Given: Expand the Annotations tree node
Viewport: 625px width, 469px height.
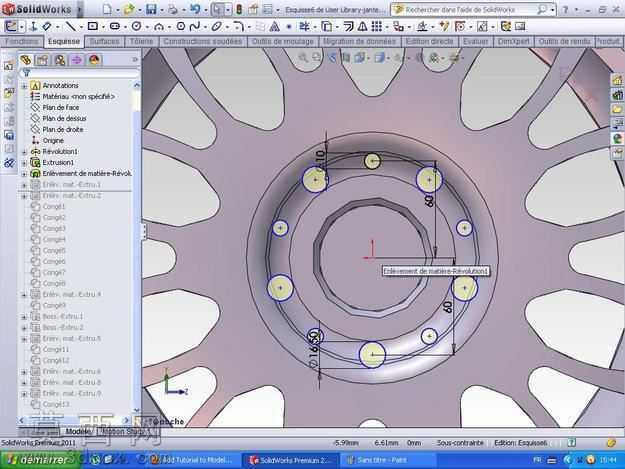Looking at the screenshot, I should click(24, 86).
